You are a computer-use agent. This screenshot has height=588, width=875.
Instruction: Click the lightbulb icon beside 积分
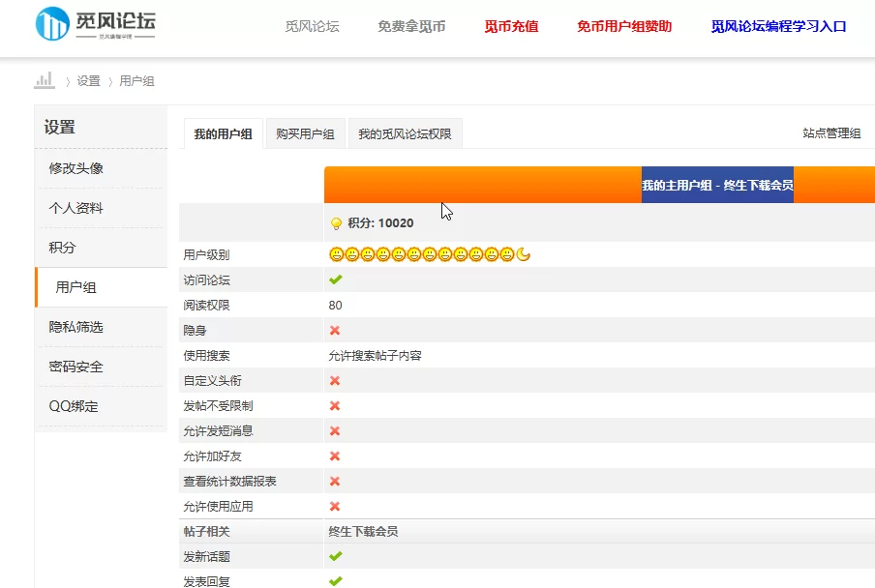coord(336,223)
